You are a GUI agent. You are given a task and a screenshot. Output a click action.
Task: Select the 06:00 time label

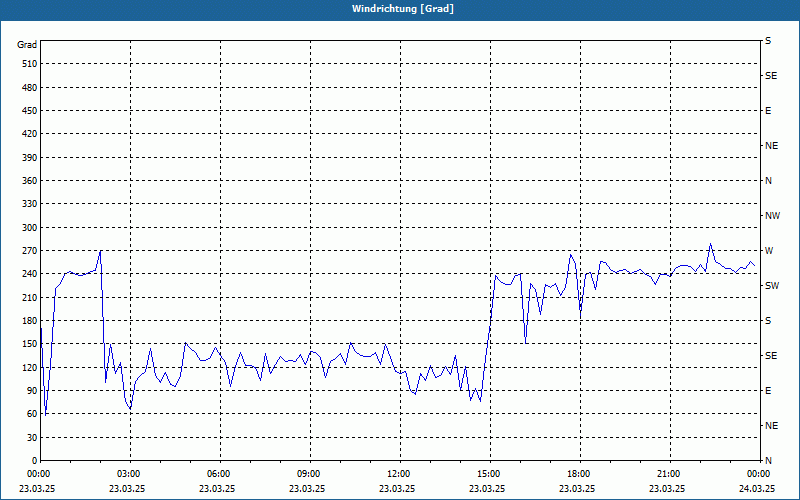[220, 474]
